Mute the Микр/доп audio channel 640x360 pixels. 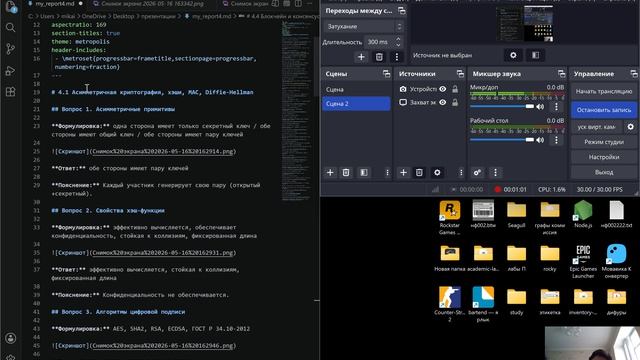pyautogui.click(x=541, y=107)
